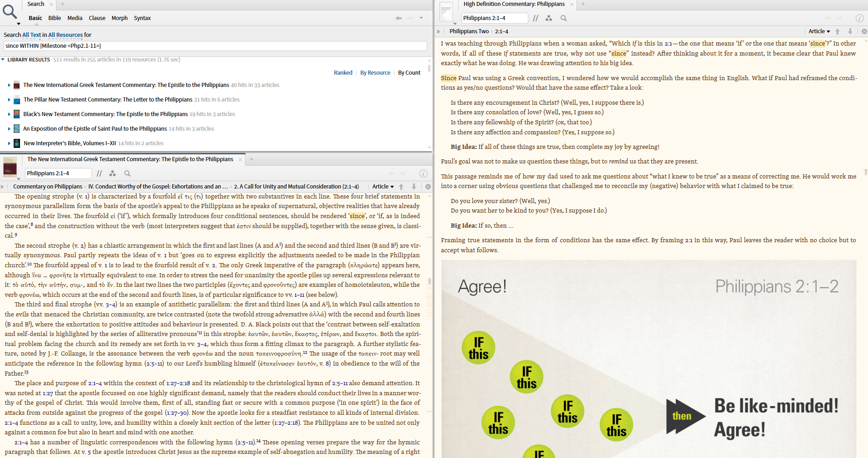Switch to Syntax search type

[142, 18]
